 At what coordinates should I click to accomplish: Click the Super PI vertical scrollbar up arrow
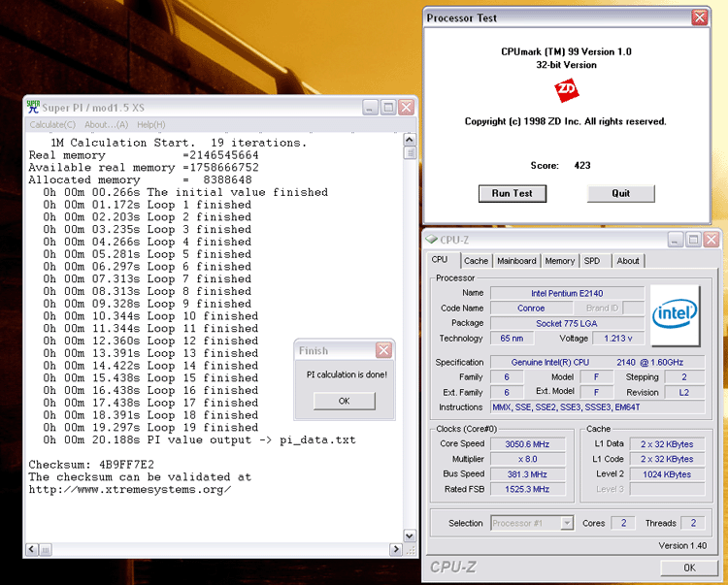coord(410,141)
